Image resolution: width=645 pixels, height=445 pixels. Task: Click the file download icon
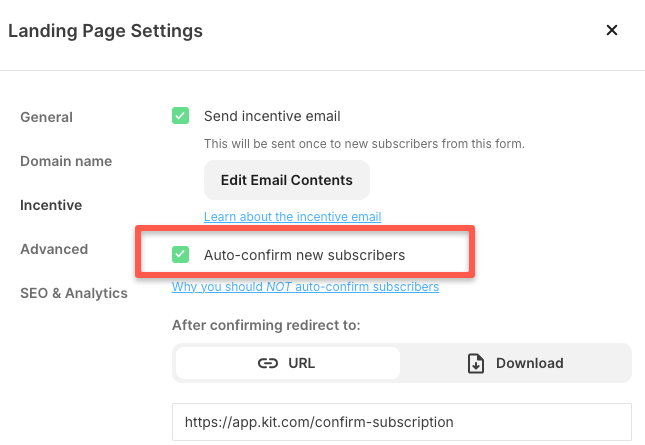click(476, 363)
